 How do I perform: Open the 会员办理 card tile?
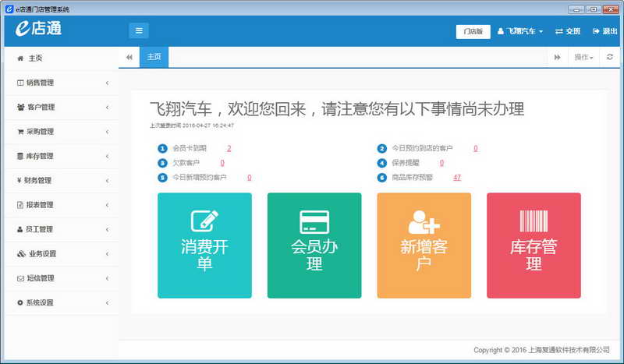[314, 245]
